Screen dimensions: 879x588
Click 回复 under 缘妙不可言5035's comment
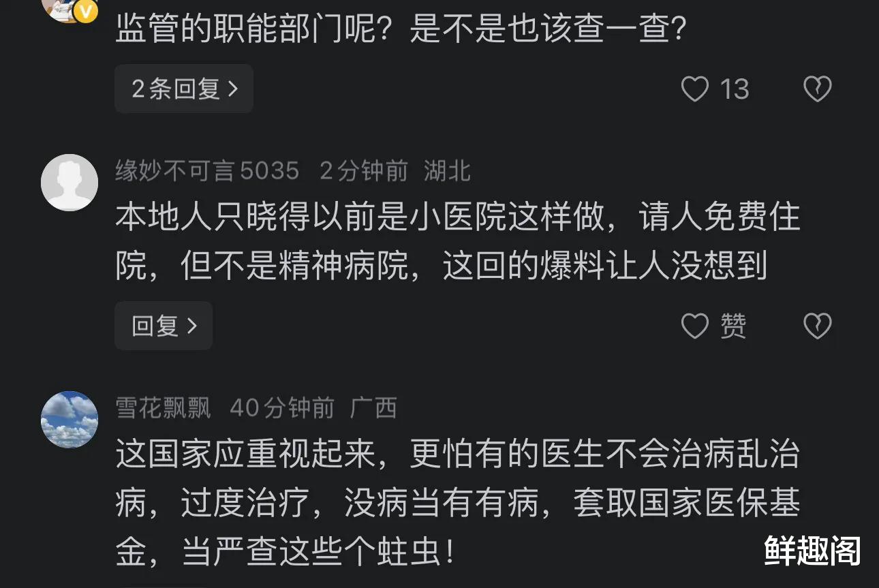pos(164,326)
